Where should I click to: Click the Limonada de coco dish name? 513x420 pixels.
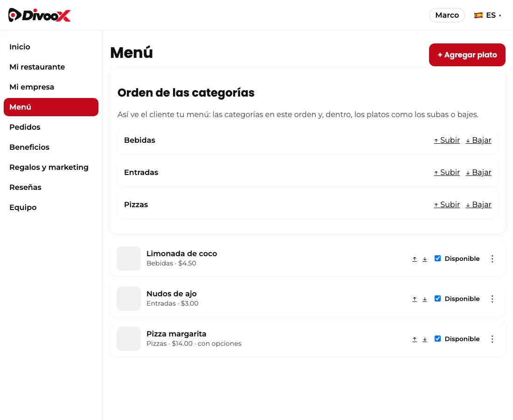(x=181, y=254)
